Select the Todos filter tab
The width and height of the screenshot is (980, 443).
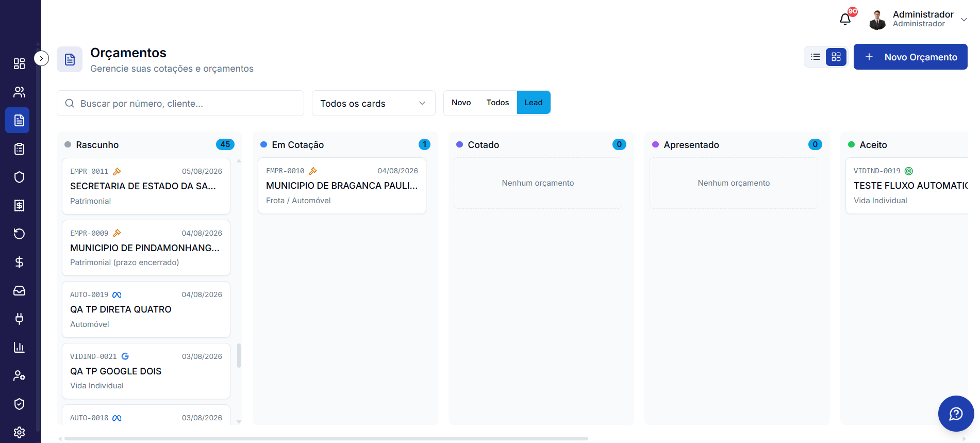497,103
